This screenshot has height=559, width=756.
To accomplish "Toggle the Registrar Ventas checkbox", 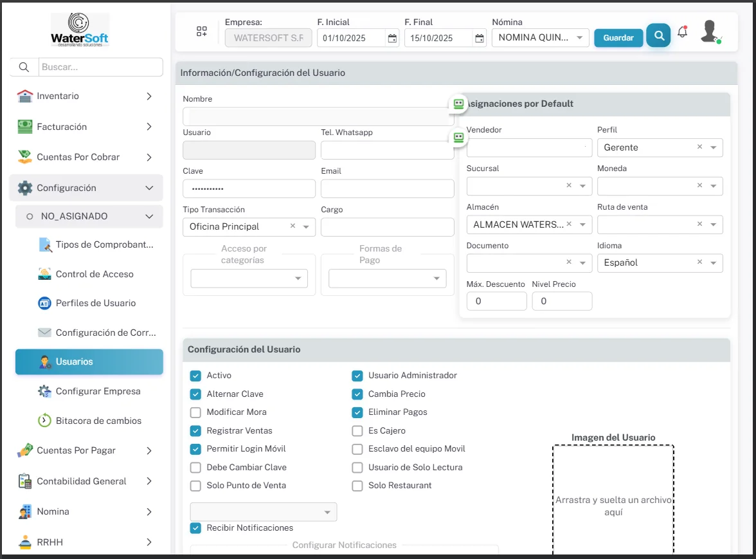I will [x=195, y=431].
